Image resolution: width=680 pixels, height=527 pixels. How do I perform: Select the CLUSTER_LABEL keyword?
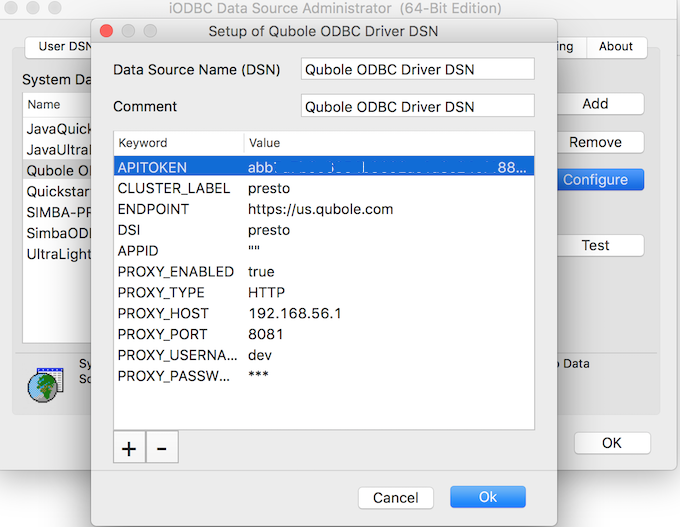(174, 188)
